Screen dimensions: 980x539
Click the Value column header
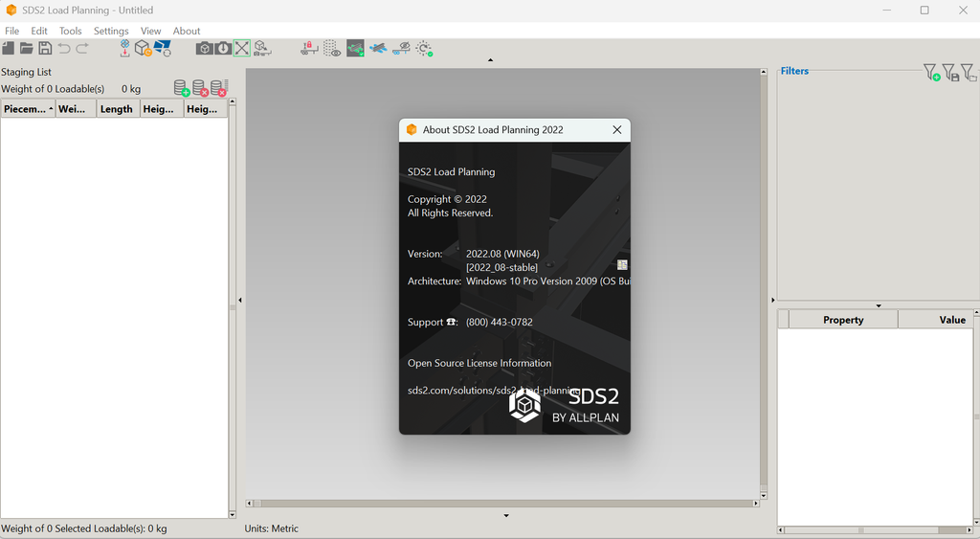(936, 320)
